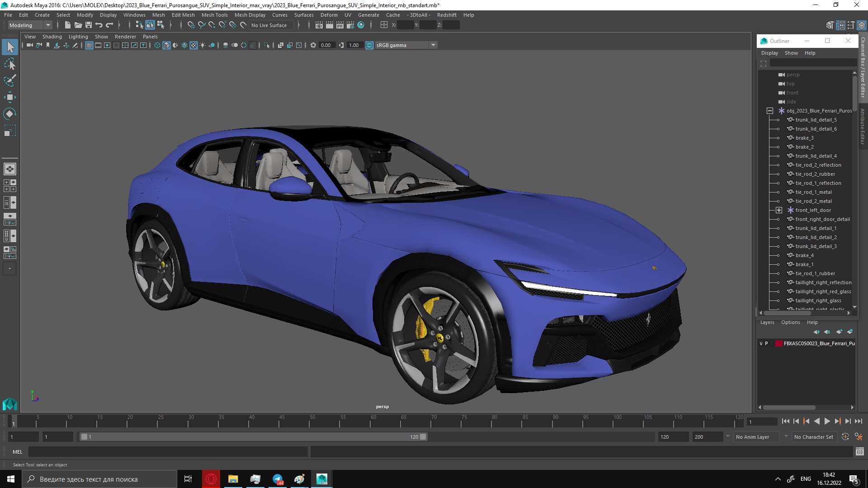Open the sRGB gamma dropdown arrow

[433, 45]
